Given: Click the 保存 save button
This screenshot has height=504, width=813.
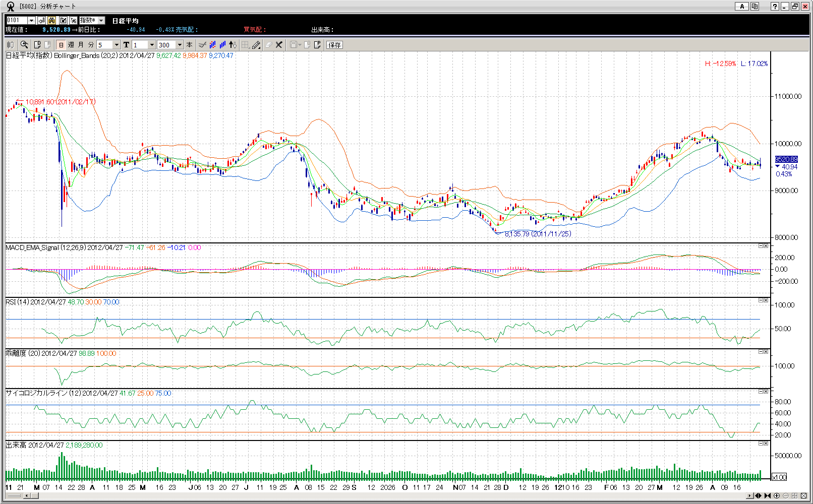Looking at the screenshot, I should coord(334,45).
